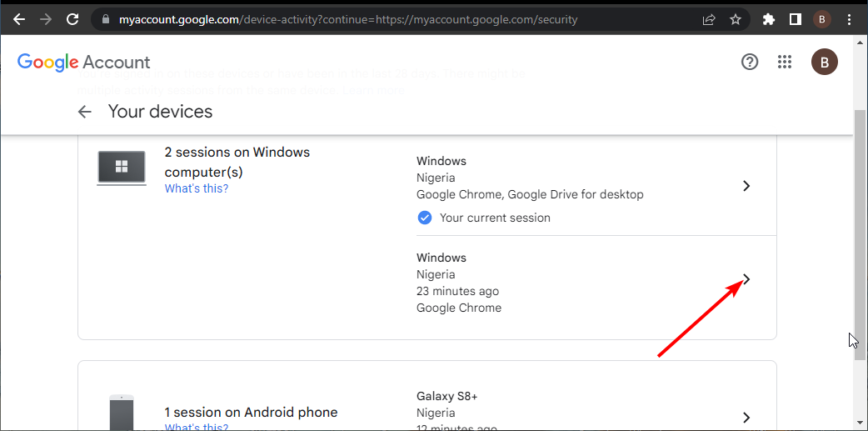Screen dimensions: 868x431
Task: Expand the Galaxy S8+ session details
Action: (746, 418)
